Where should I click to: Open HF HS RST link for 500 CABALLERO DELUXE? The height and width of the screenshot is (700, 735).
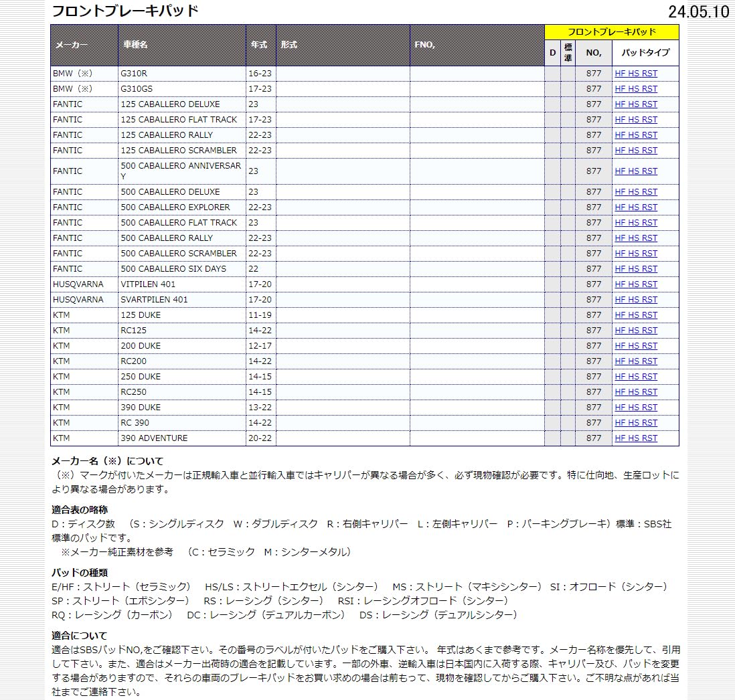coord(636,192)
